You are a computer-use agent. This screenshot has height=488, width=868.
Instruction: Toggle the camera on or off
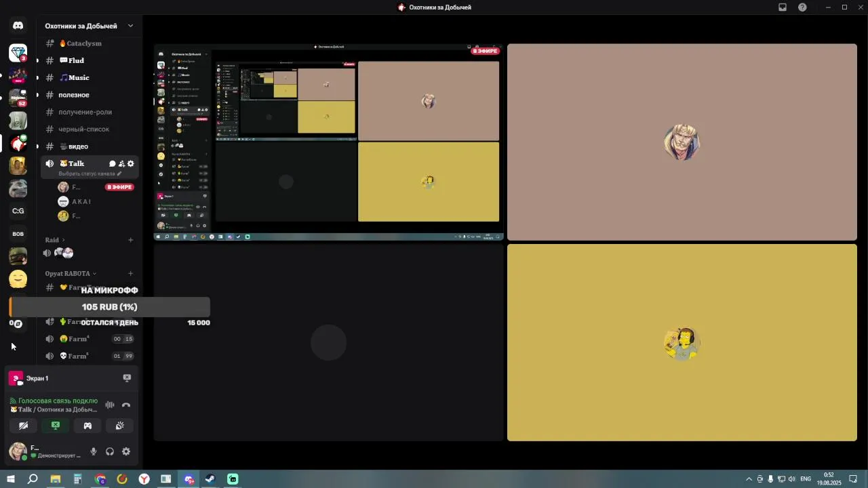point(23,426)
